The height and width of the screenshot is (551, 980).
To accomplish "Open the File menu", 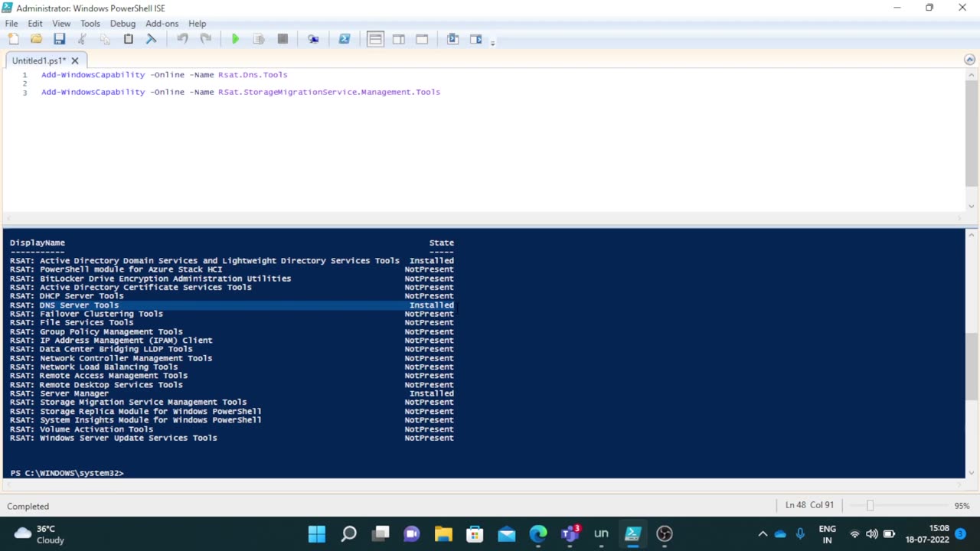I will pos(11,24).
